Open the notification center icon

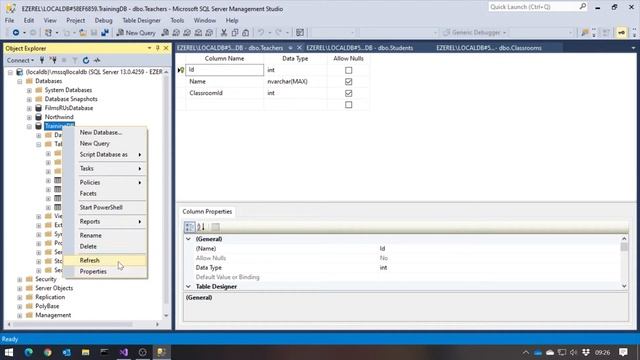623,352
